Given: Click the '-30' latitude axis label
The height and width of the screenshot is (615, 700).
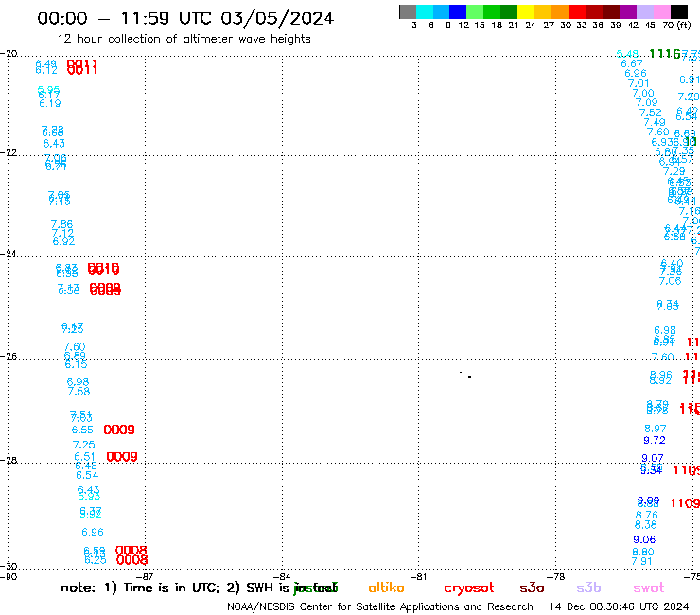Looking at the screenshot, I should 9,567.
